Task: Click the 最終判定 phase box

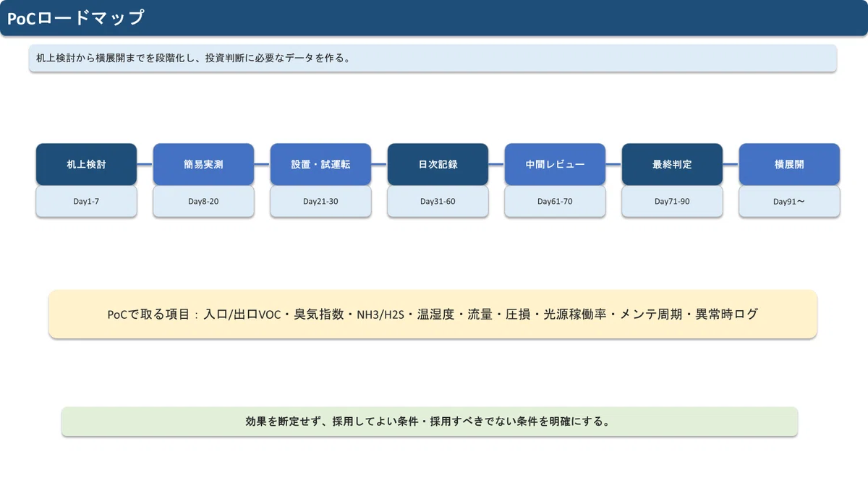Action: coord(672,164)
